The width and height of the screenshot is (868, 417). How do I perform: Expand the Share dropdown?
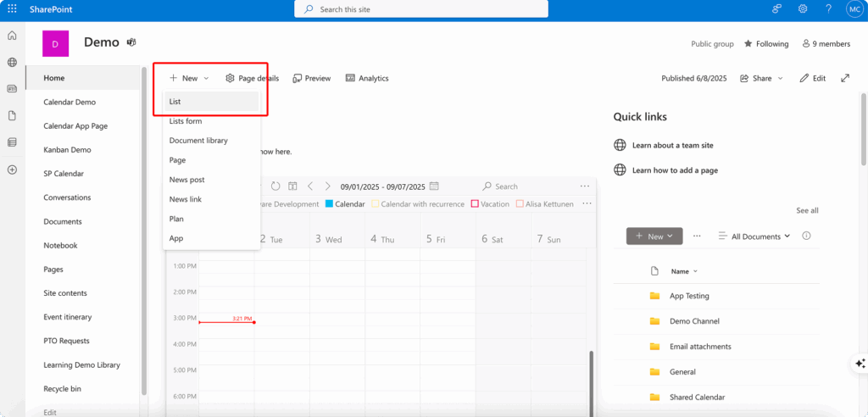(x=761, y=78)
